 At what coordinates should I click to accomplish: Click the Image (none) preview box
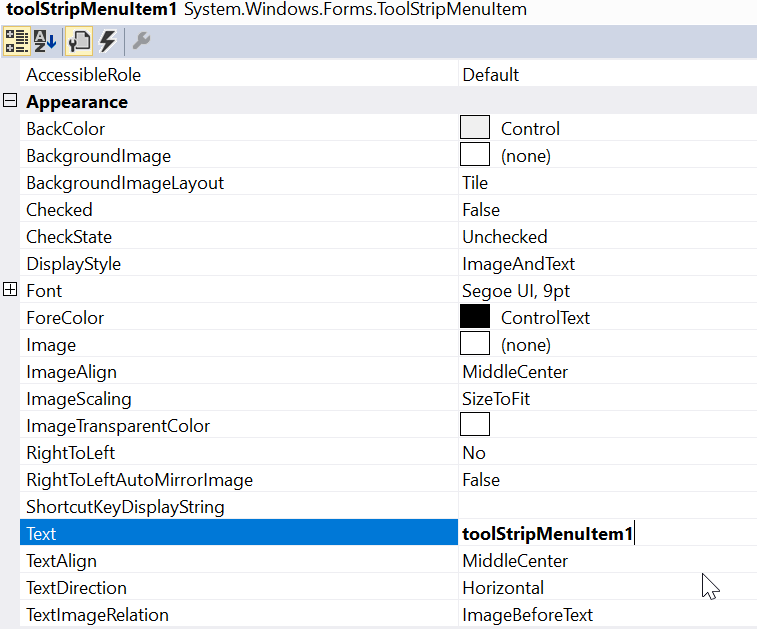pyautogui.click(x=475, y=344)
